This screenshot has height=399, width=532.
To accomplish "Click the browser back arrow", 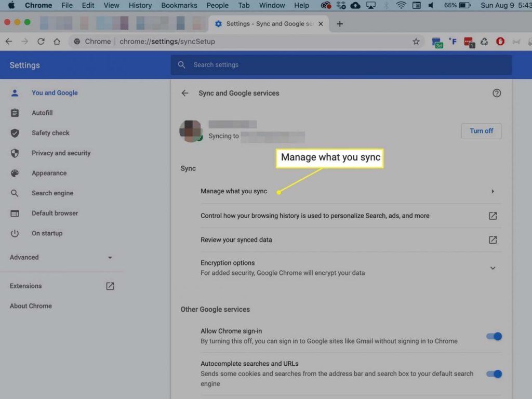I will pos(9,42).
